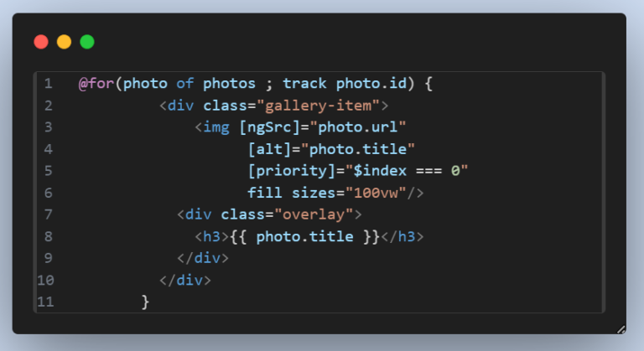The height and width of the screenshot is (351, 644).
Task: Select line number 3 in the gutter
Action: coord(48,127)
